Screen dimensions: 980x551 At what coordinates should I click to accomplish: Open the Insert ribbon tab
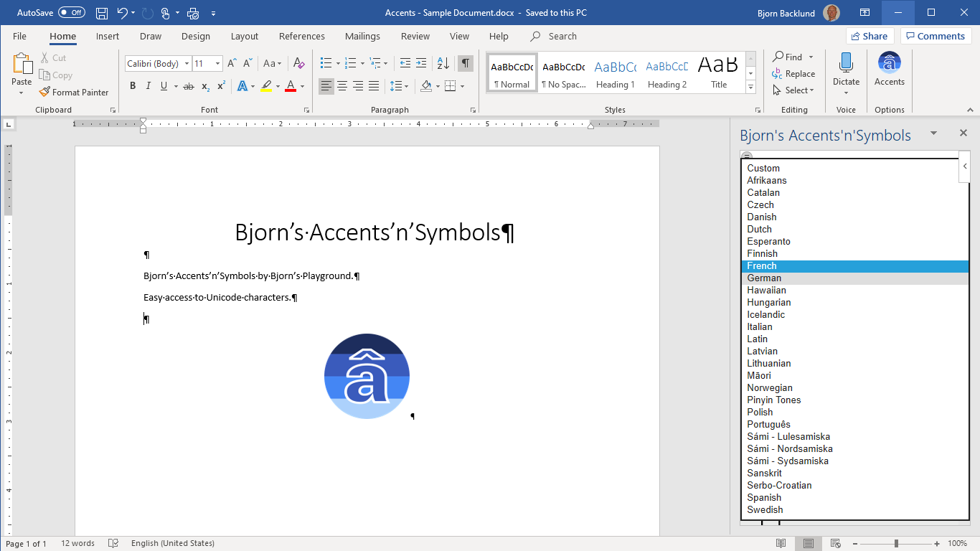108,36
